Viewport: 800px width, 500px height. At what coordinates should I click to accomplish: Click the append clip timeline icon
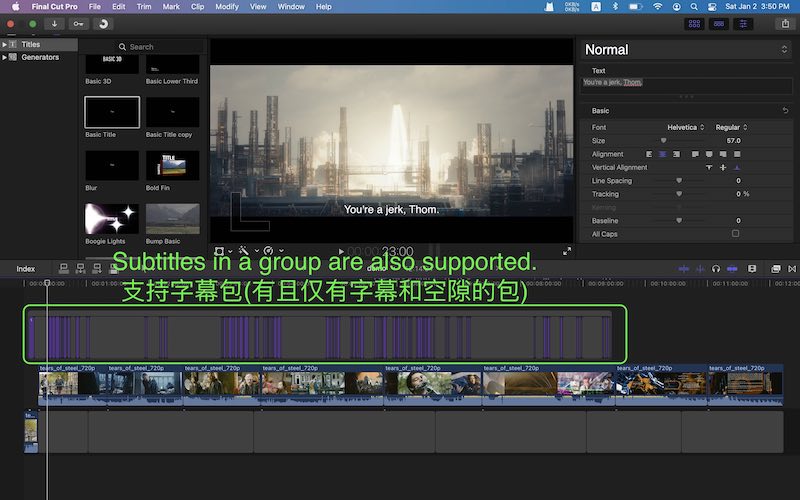pyautogui.click(x=96, y=268)
